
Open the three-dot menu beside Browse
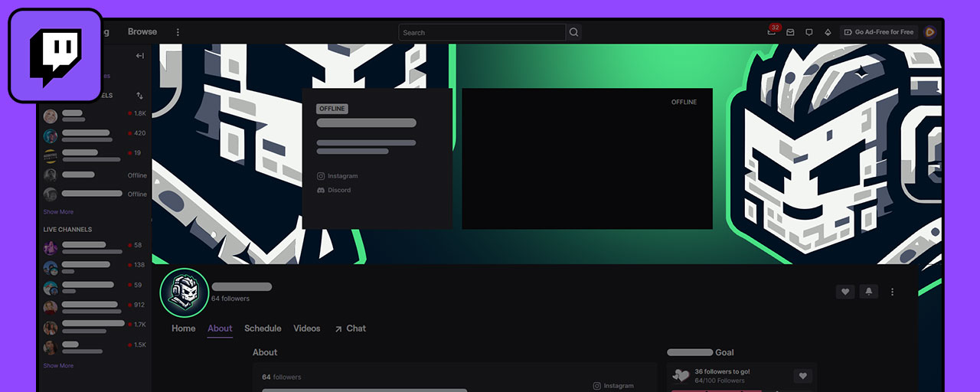click(178, 32)
